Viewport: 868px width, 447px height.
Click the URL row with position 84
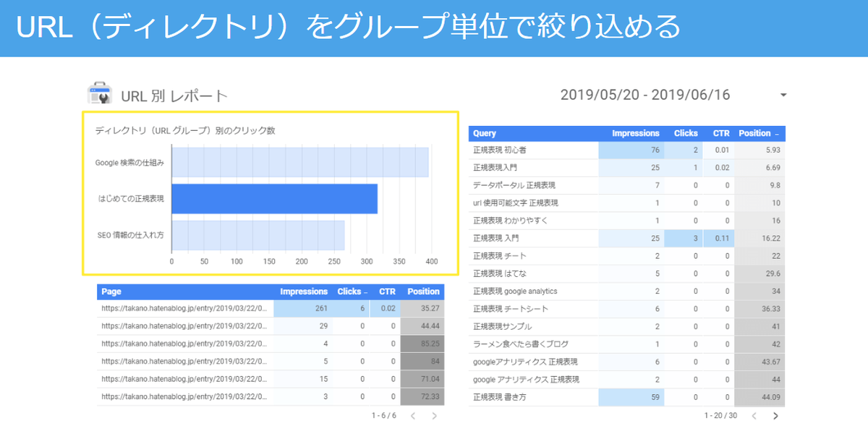(x=271, y=361)
